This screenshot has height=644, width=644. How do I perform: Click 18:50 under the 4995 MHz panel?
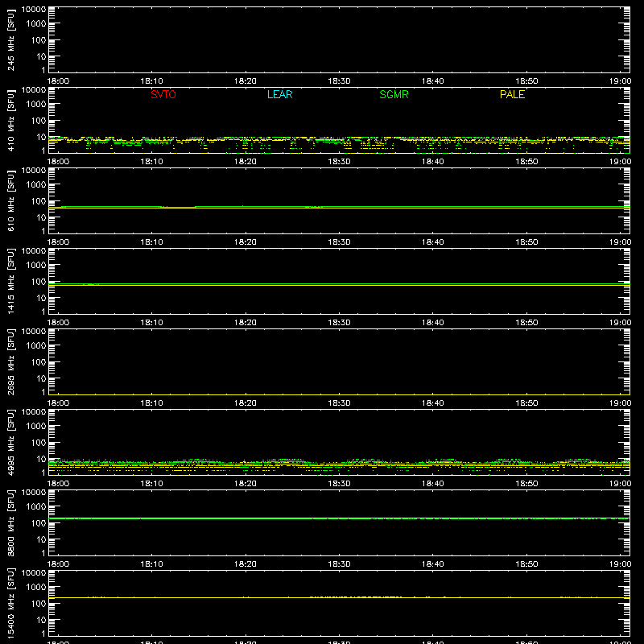click(527, 484)
